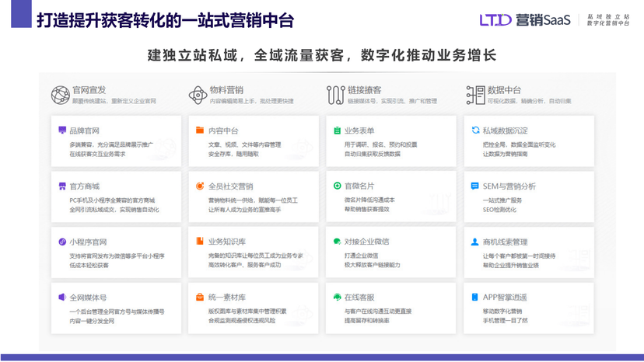Click the 私域数据沉淀 refresh icon
This screenshot has height=362, width=644.
click(475, 130)
